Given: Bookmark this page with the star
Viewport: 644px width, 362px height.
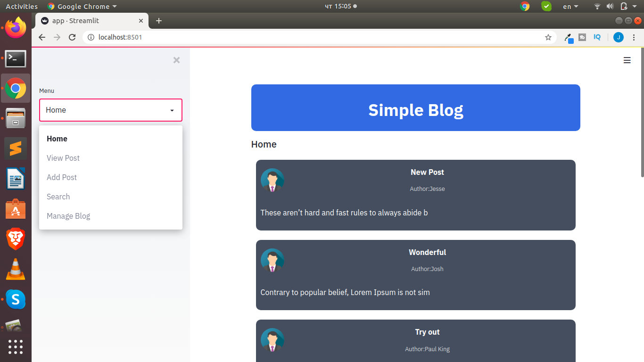Looking at the screenshot, I should (548, 37).
